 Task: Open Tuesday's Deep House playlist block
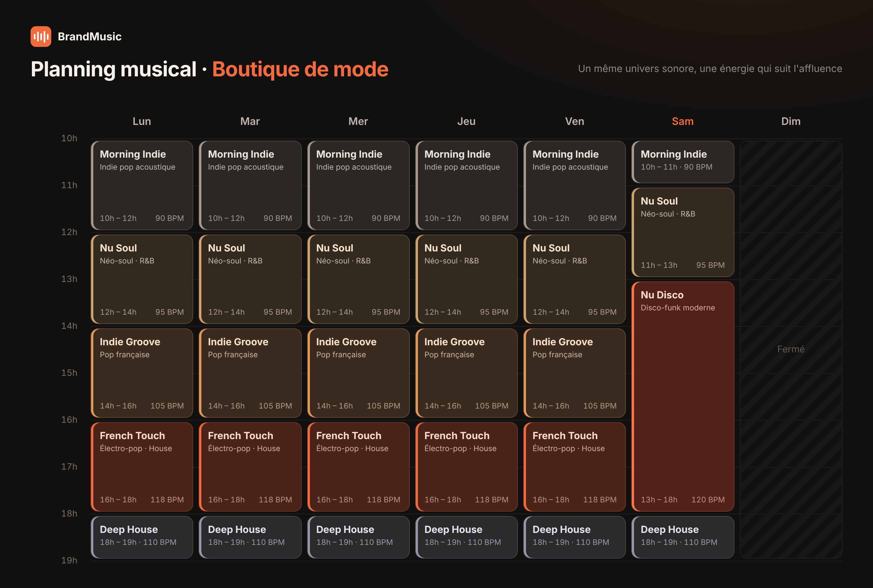[250, 537]
